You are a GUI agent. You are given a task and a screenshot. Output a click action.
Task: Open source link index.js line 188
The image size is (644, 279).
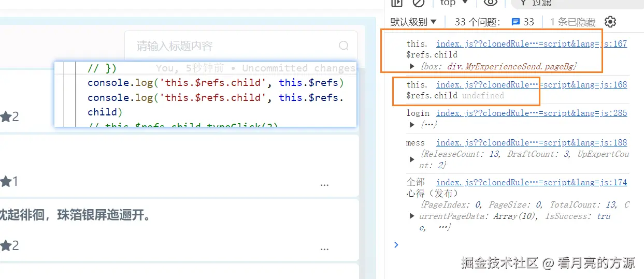[532, 142]
